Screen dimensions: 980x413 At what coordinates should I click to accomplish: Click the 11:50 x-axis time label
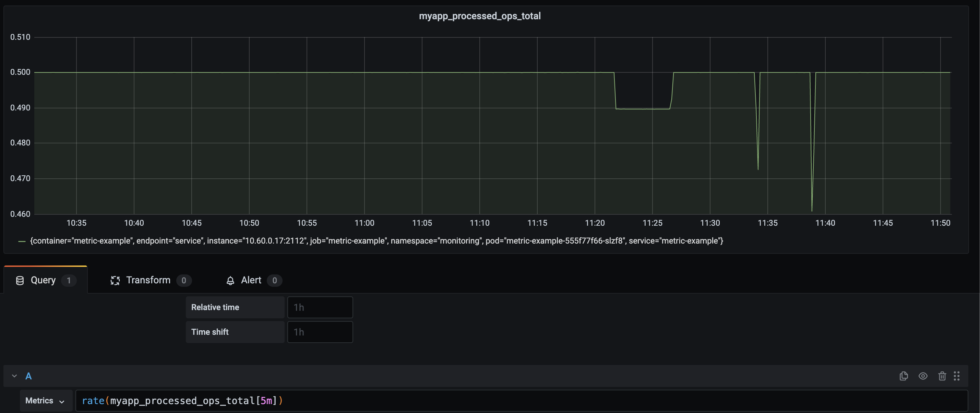coord(941,223)
